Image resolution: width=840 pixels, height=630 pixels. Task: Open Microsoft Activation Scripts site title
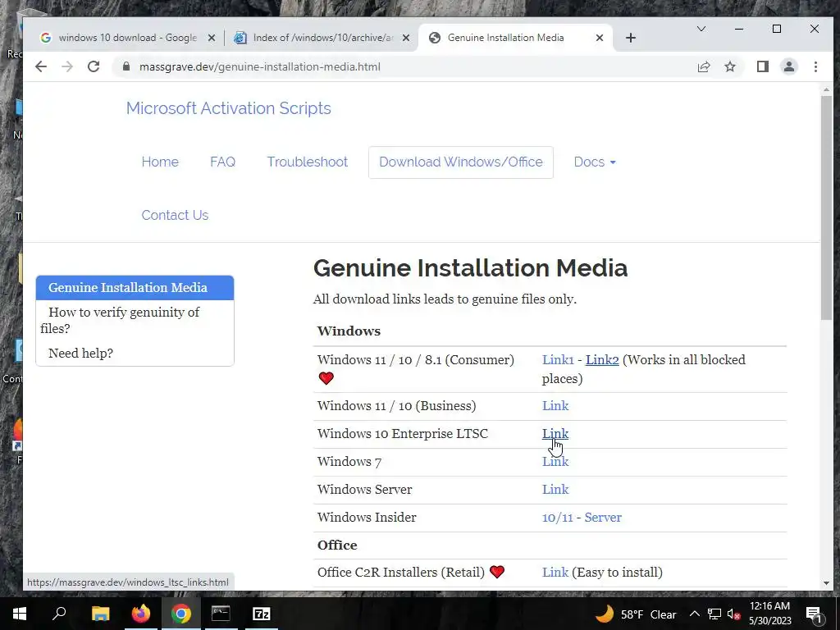click(229, 108)
